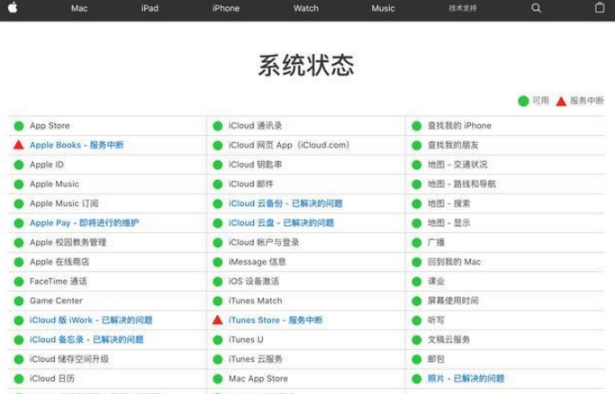Select iCloud 网页 App (iCloud.com) text

(289, 145)
